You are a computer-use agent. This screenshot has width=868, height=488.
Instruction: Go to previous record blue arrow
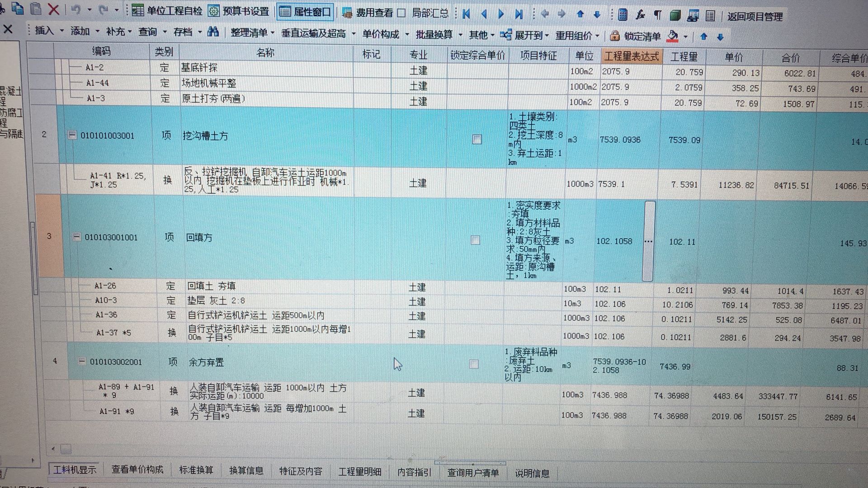(x=484, y=14)
